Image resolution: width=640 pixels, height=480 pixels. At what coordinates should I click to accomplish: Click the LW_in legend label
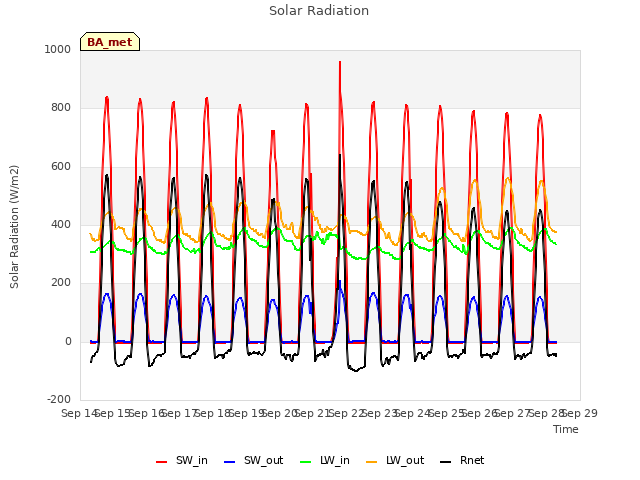(335, 460)
